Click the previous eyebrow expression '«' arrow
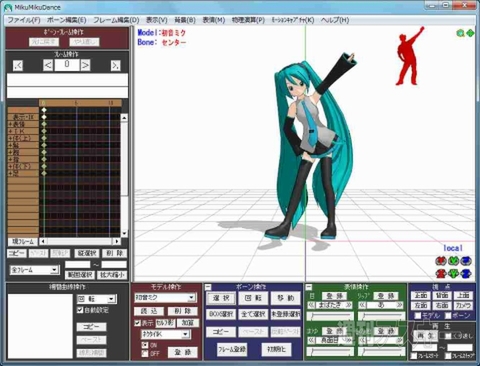Screen dimensions: 480x366 pos(311,340)
